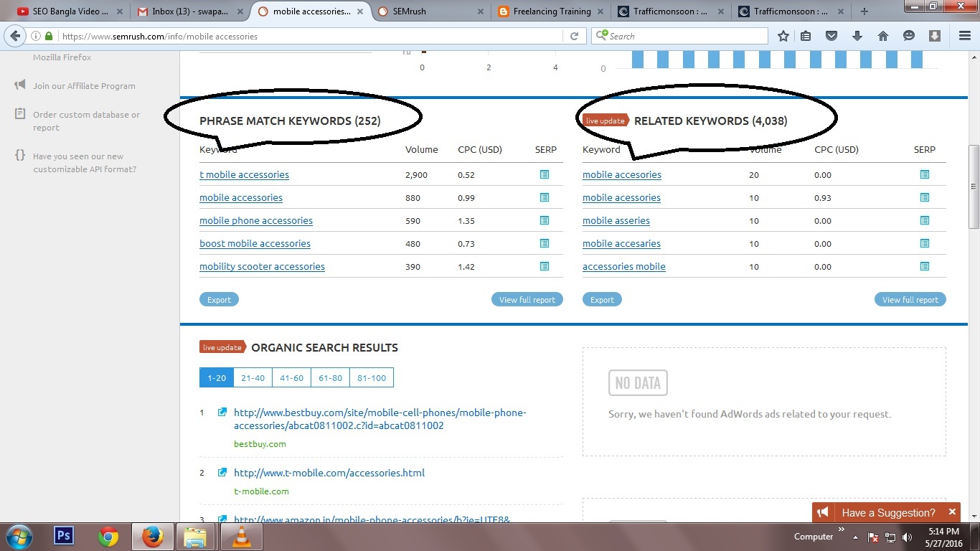Open the Firefox hamburger menu
This screenshot has height=551, width=980.
click(965, 36)
